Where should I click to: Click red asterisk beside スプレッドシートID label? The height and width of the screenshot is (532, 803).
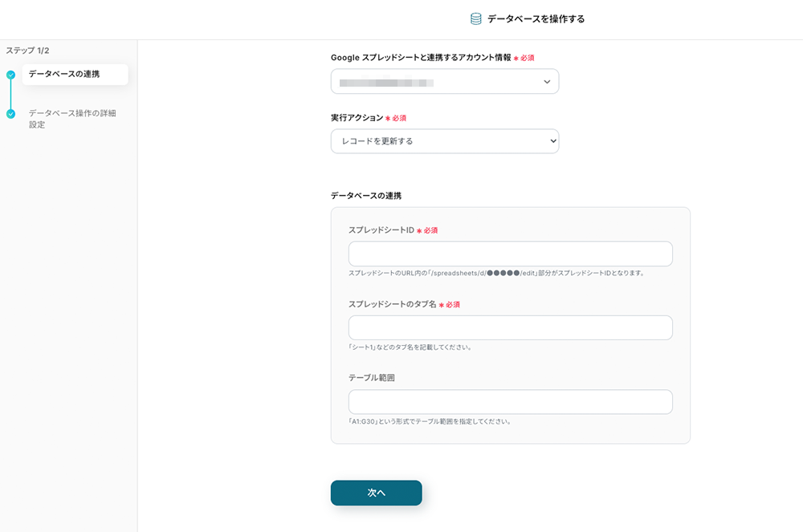point(419,230)
